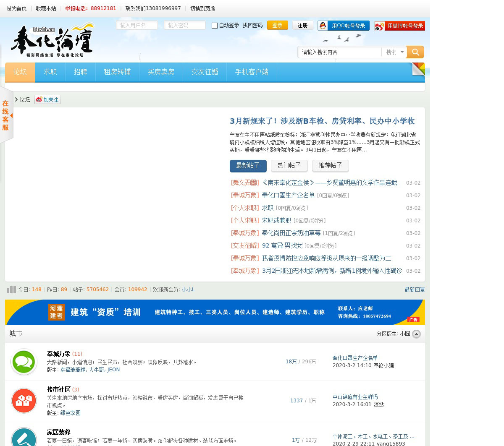Viewport: 504px width, 446px height.
Task: Click the QQ penguin login icon
Action: click(323, 26)
